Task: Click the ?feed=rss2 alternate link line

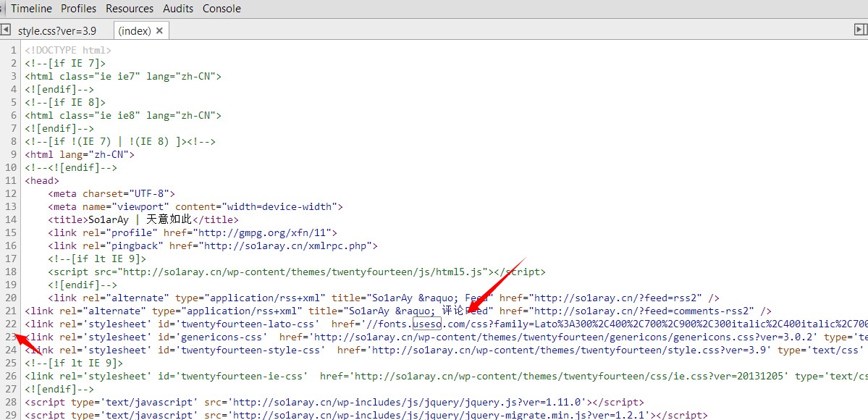Action: pos(384,298)
